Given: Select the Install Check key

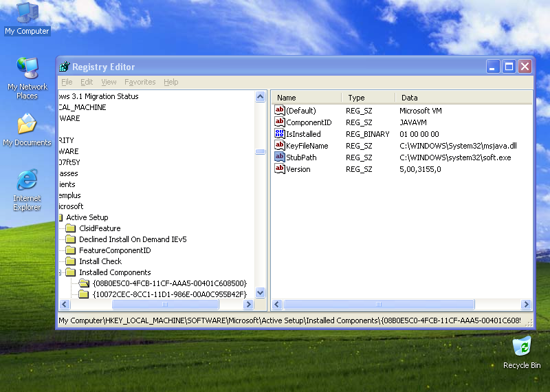Looking at the screenshot, I should coord(100,261).
